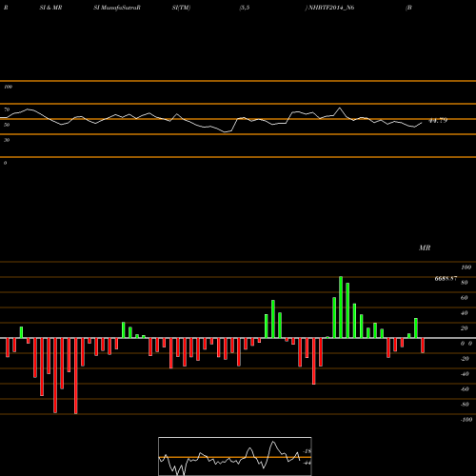Click the MR label above lower chart
The image size is (476, 476).
[x=425, y=248]
